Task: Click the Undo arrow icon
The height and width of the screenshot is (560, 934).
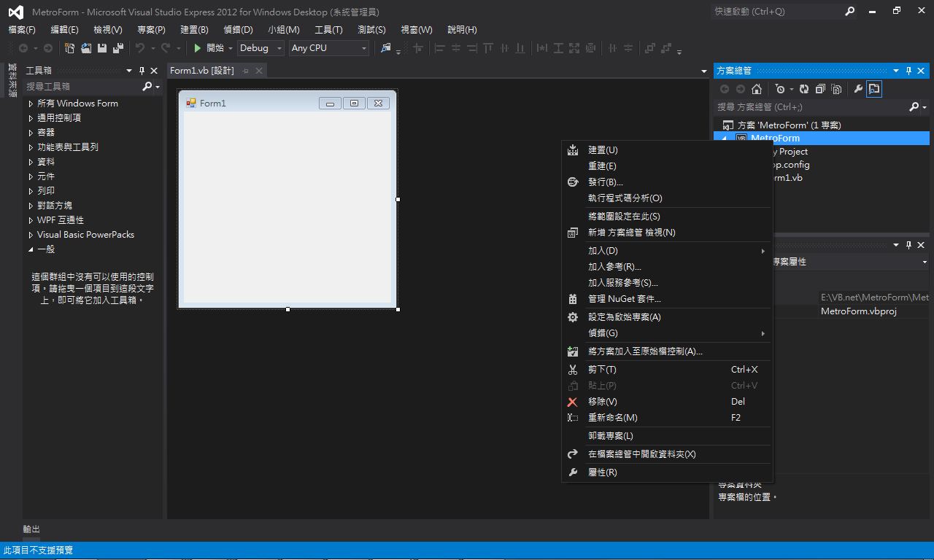Action: pyautogui.click(x=140, y=48)
